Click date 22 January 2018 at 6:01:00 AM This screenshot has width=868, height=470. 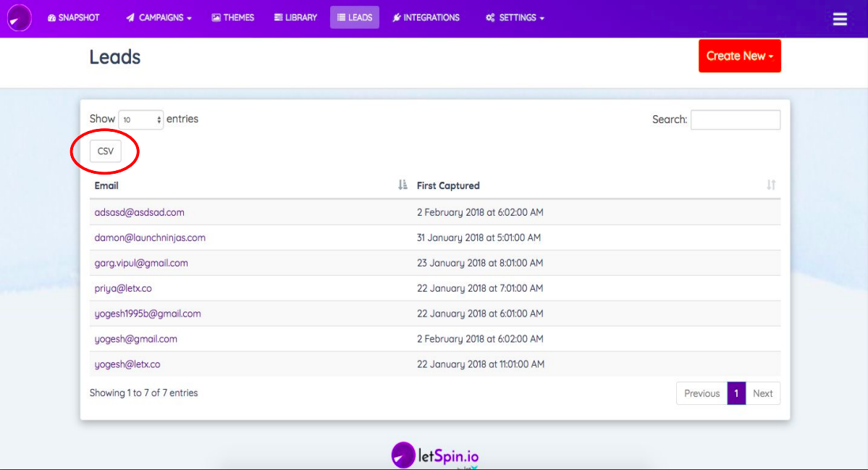point(480,314)
